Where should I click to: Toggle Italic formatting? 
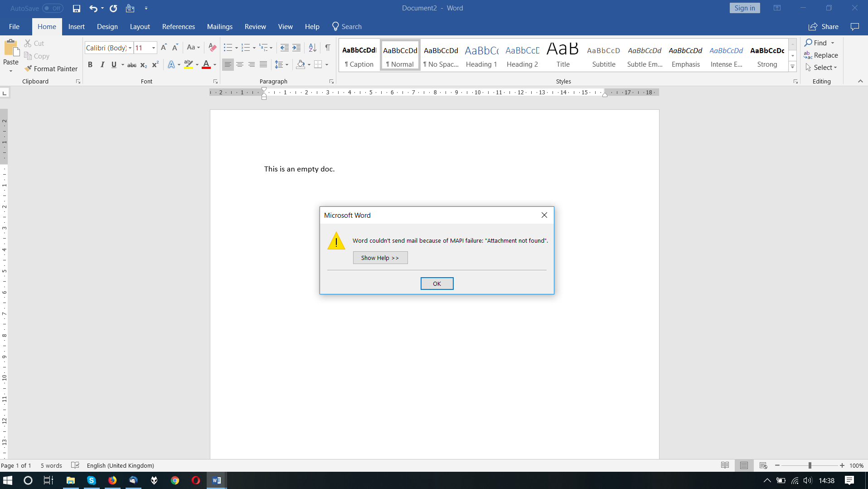point(102,64)
